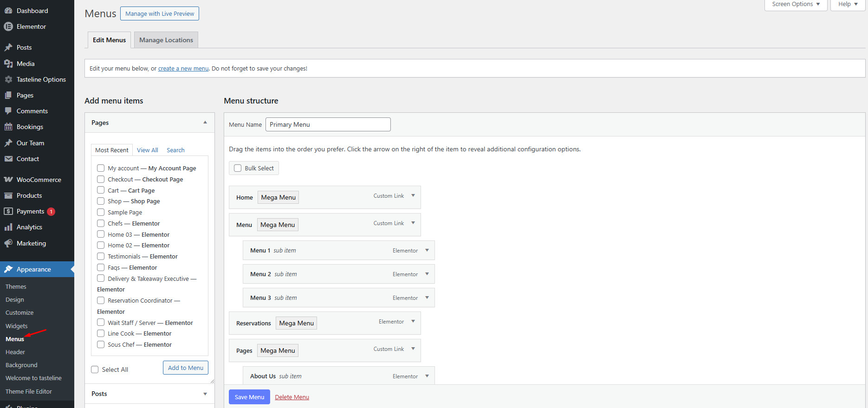Switch to the View All pages tab
Viewport: 868px width, 408px height.
(147, 150)
